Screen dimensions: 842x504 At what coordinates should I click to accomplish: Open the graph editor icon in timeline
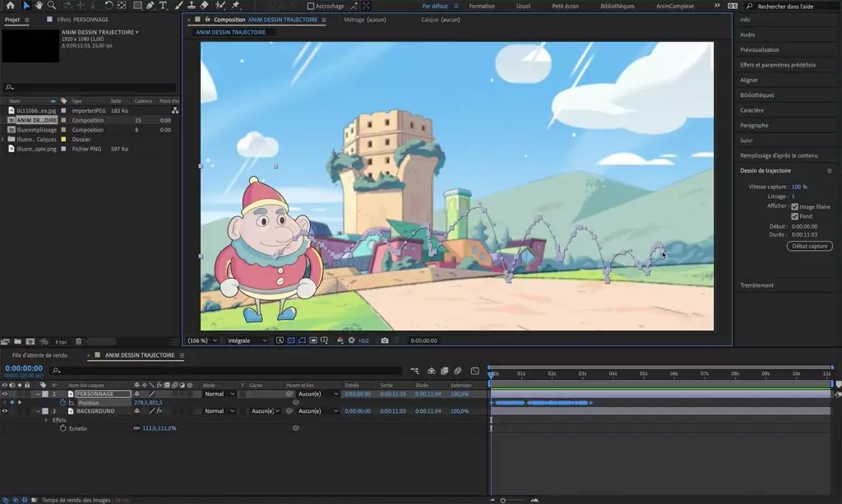pos(474,370)
